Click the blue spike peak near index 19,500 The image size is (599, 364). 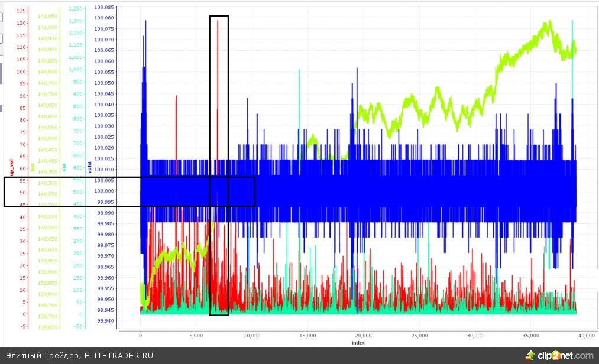[x=358, y=69]
